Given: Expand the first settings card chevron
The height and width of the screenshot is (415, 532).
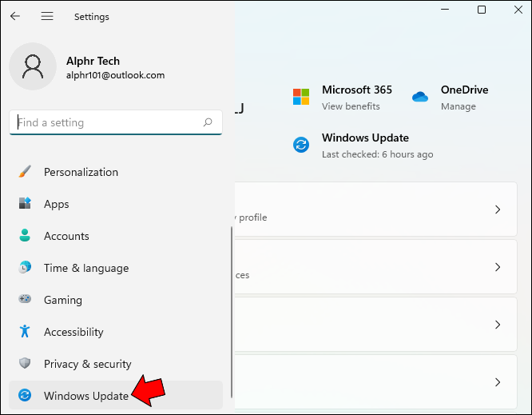Looking at the screenshot, I should pyautogui.click(x=498, y=209).
